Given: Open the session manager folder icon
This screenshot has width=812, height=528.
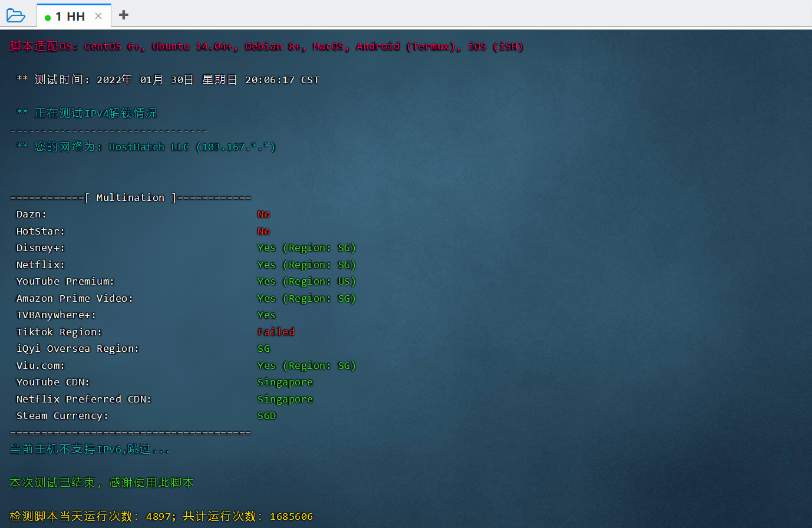Looking at the screenshot, I should coord(15,15).
